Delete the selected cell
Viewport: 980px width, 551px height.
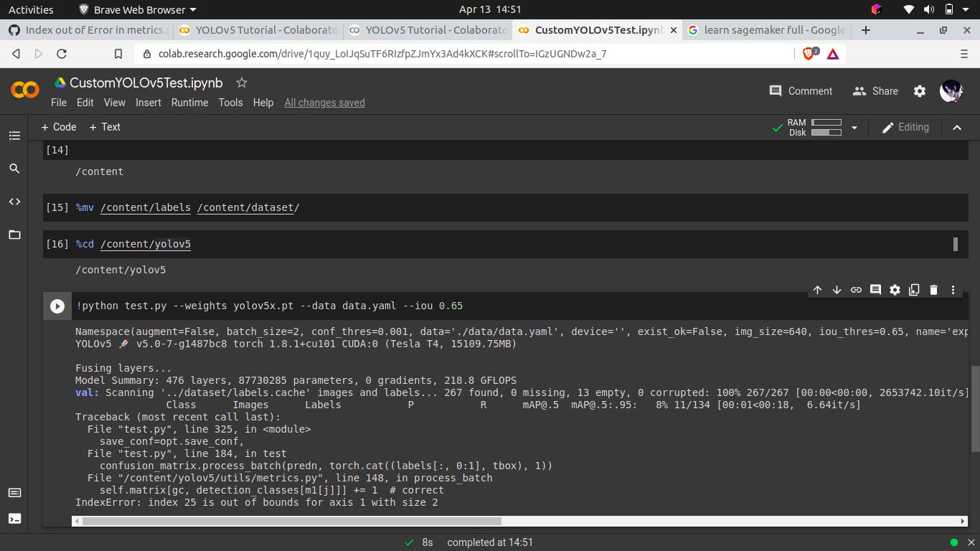933,290
